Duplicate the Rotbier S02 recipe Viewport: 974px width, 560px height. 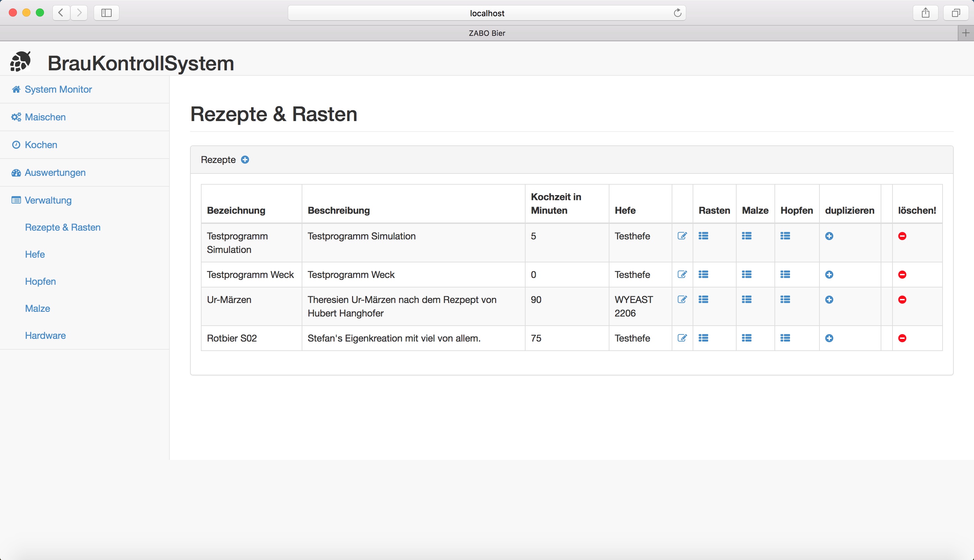829,338
